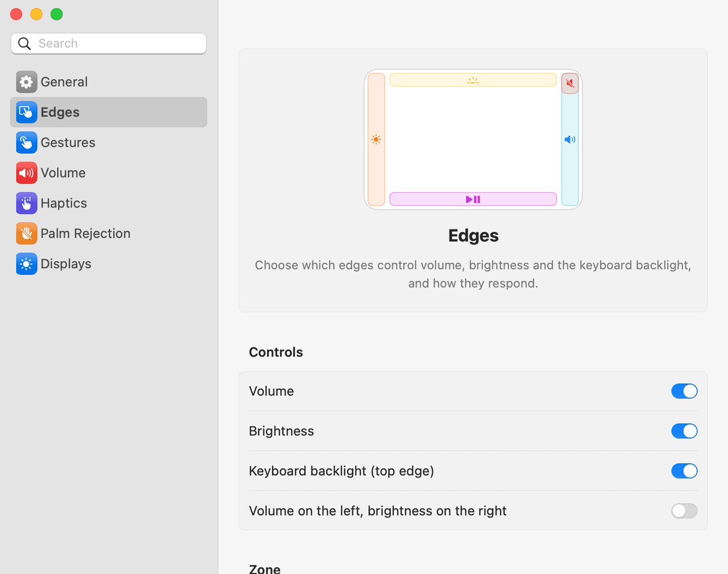Screen dimensions: 728x574
Task: Click the 'Choose which edges control volume' description
Action: [x=473, y=274]
